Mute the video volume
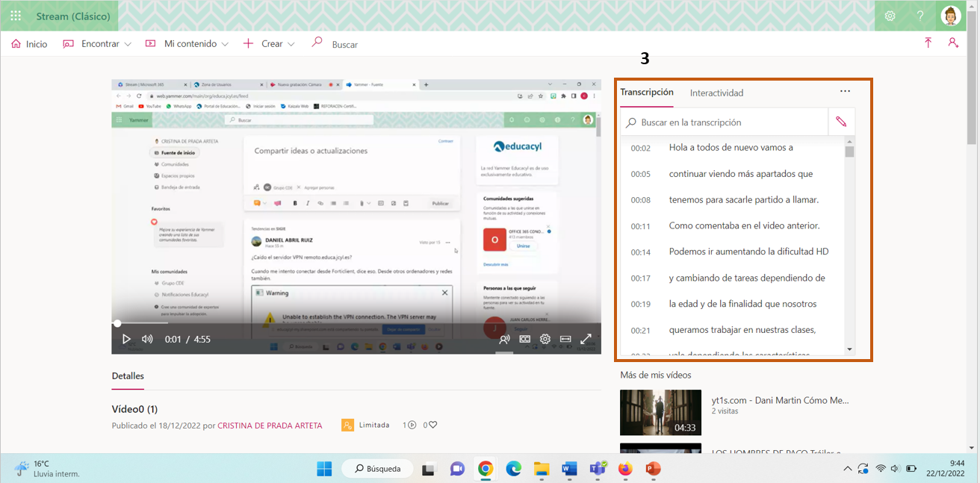The image size is (980, 483). click(148, 339)
